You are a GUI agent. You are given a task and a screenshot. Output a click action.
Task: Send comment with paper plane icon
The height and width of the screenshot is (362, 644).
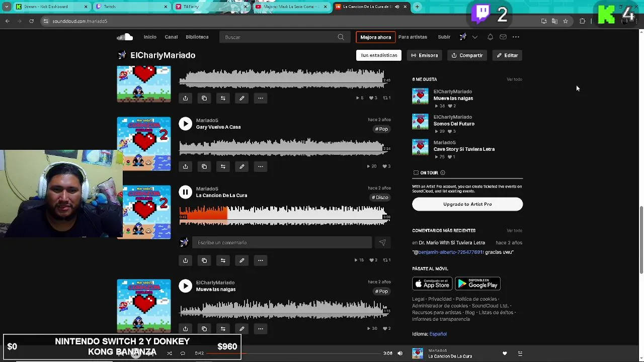382,242
